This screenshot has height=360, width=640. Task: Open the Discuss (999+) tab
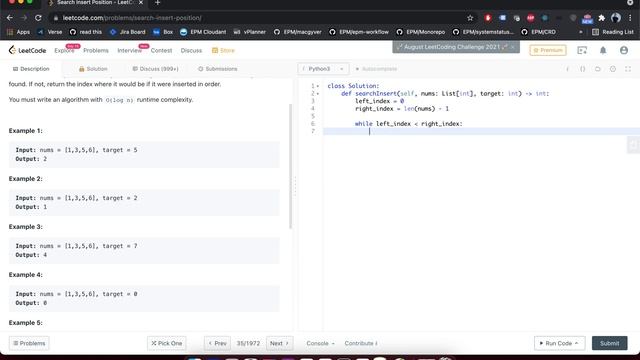(156, 69)
